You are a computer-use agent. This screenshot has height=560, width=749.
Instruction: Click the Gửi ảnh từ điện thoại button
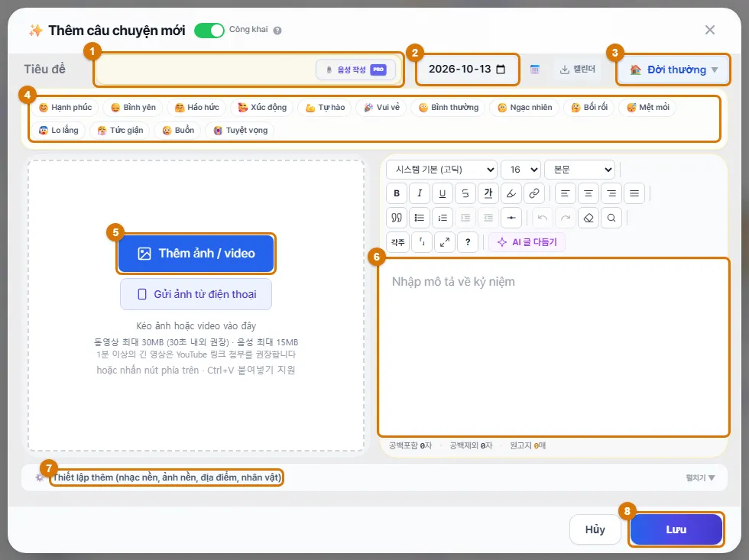[196, 294]
